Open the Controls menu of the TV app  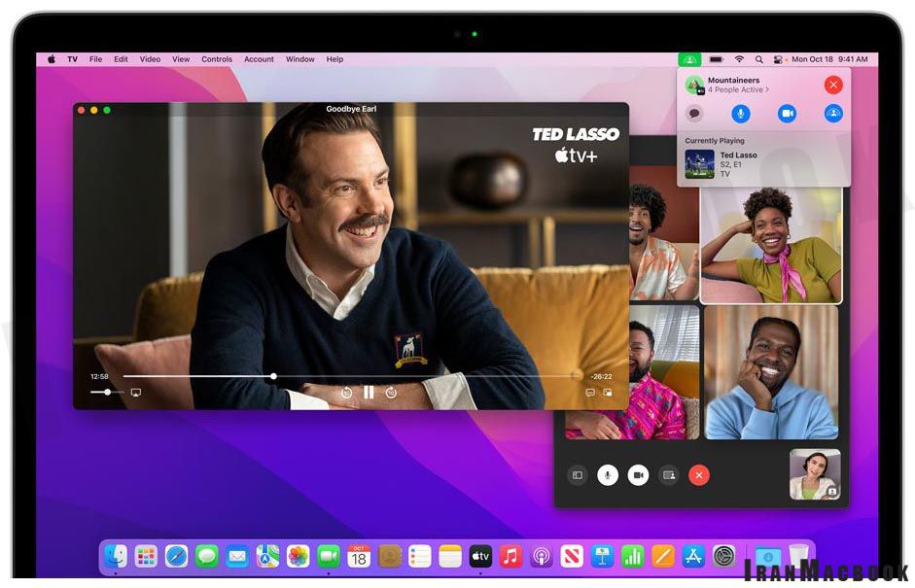pos(217,58)
